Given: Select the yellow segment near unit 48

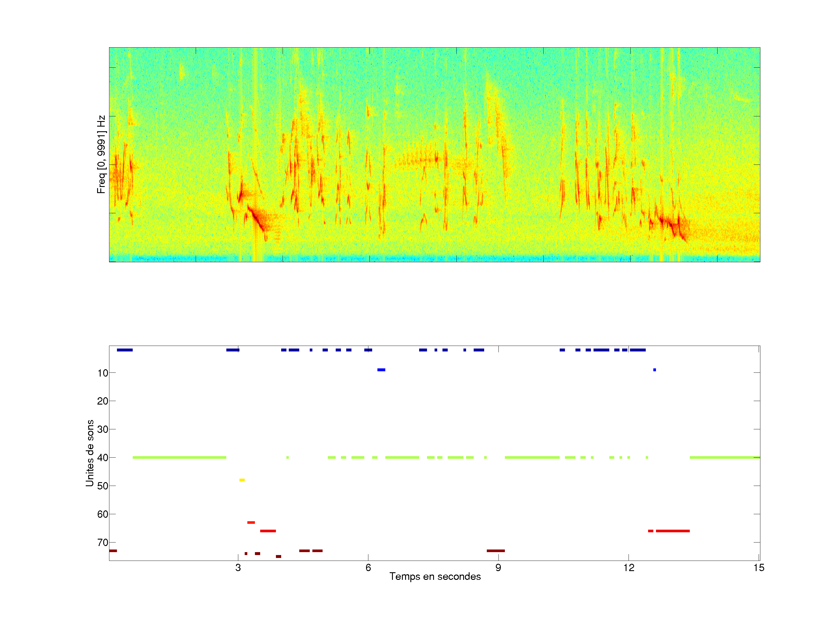Looking at the screenshot, I should click(x=242, y=480).
